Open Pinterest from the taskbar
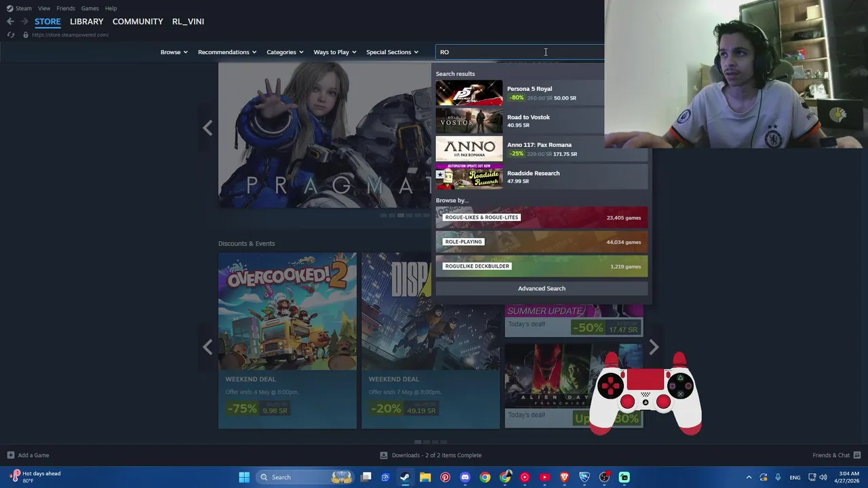This screenshot has width=868, height=488. [x=445, y=477]
